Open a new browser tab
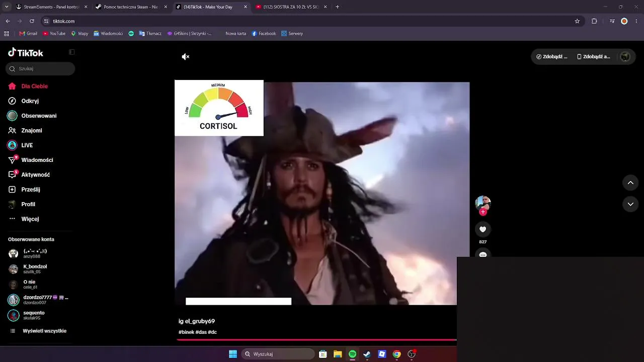The height and width of the screenshot is (362, 644). pyautogui.click(x=337, y=7)
